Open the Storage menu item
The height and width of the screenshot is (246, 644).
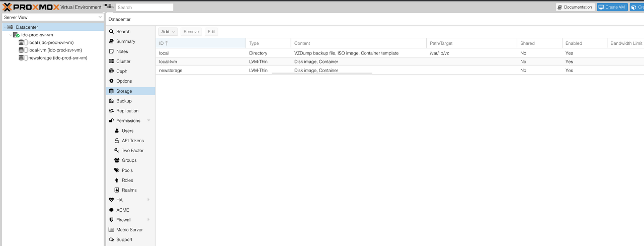click(131, 91)
